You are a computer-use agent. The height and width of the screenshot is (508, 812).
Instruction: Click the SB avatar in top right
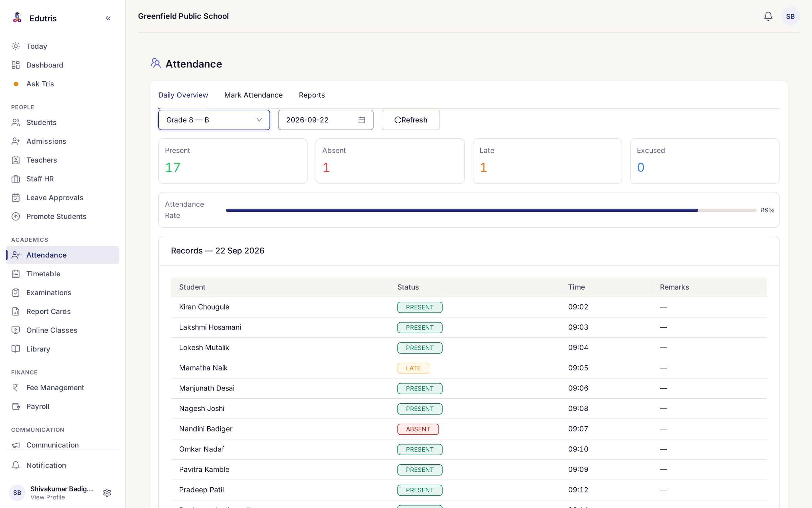(790, 16)
